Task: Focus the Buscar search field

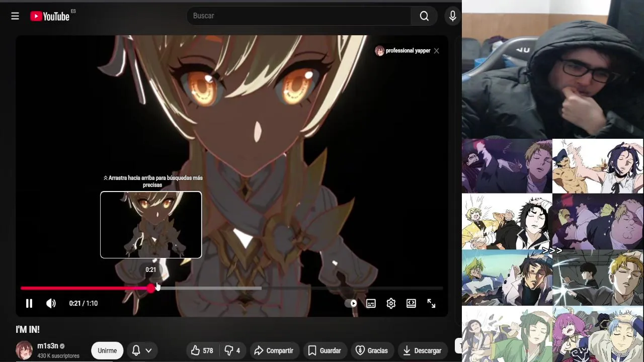Action: point(299,16)
